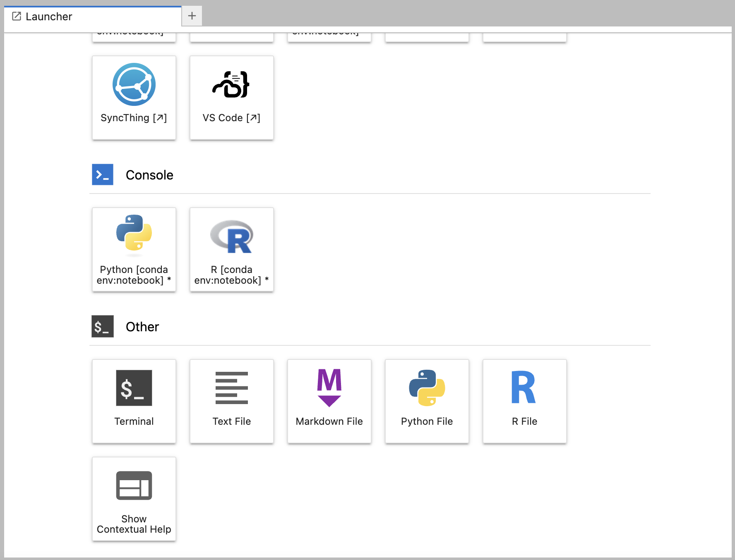Click the Other section icon
Image resolution: width=735 pixels, height=560 pixels.
(x=103, y=326)
